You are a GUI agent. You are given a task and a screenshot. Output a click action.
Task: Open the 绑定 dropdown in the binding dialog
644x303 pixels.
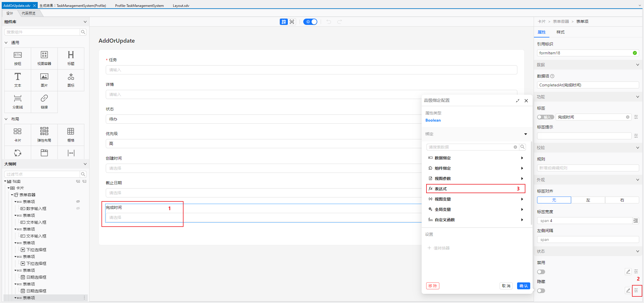(525, 134)
